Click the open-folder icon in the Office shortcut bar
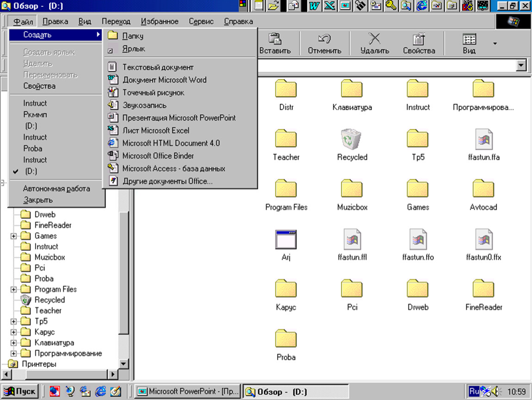 [274, 6]
